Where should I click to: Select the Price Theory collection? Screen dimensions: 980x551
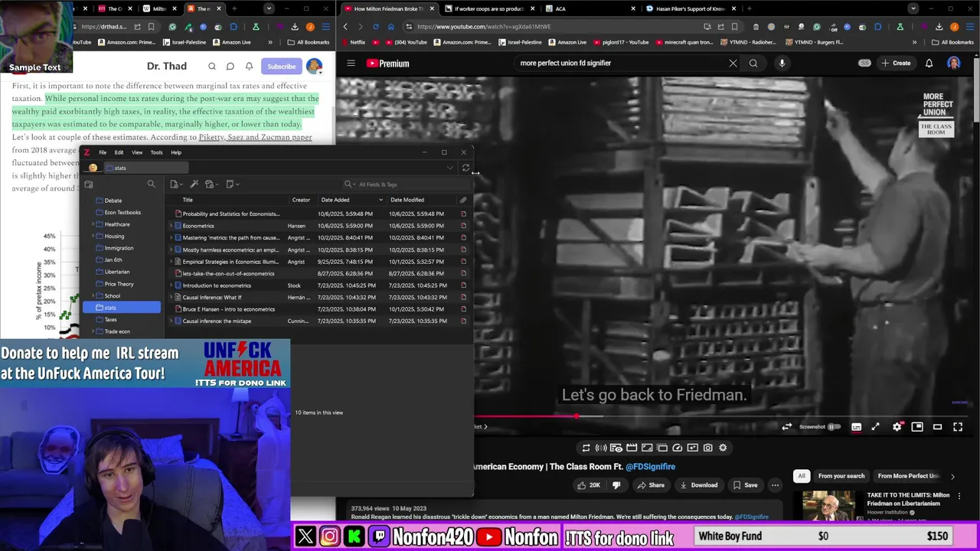pos(119,284)
